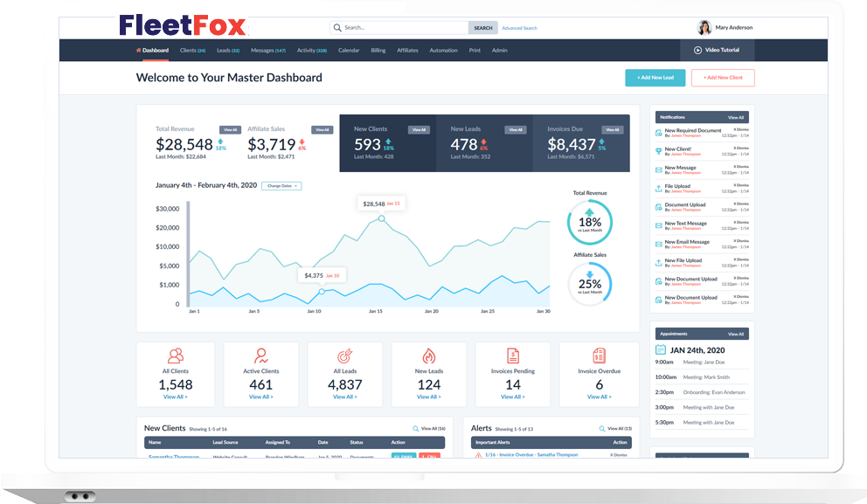Click the Add New Lead button
Viewport: 867px width, 504px height.
click(x=655, y=78)
